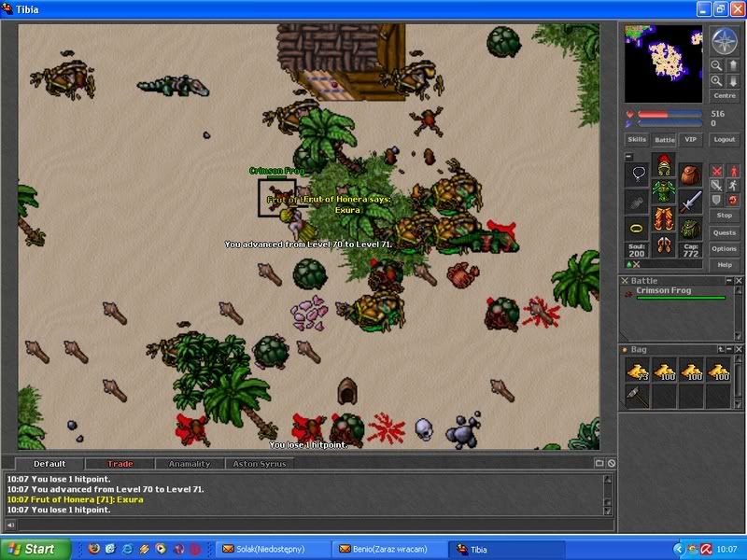
Task: Select the boots slot
Action: [x=664, y=245]
